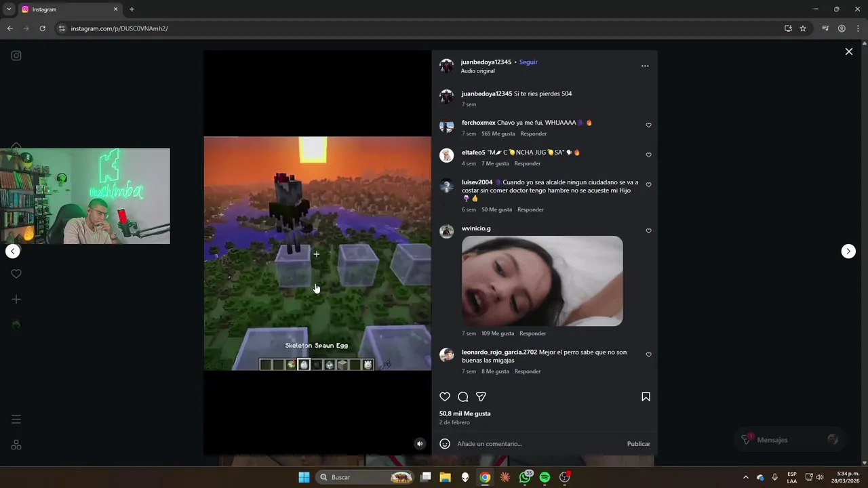Viewport: 868px width, 488px height.
Task: Open the emoji picker in comment box
Action: coord(445,444)
